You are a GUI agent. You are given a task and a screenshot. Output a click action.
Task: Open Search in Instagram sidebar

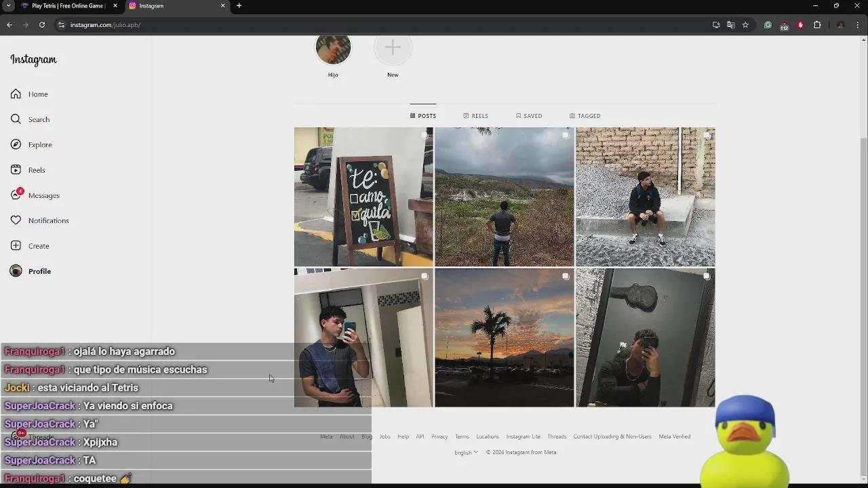coord(30,119)
